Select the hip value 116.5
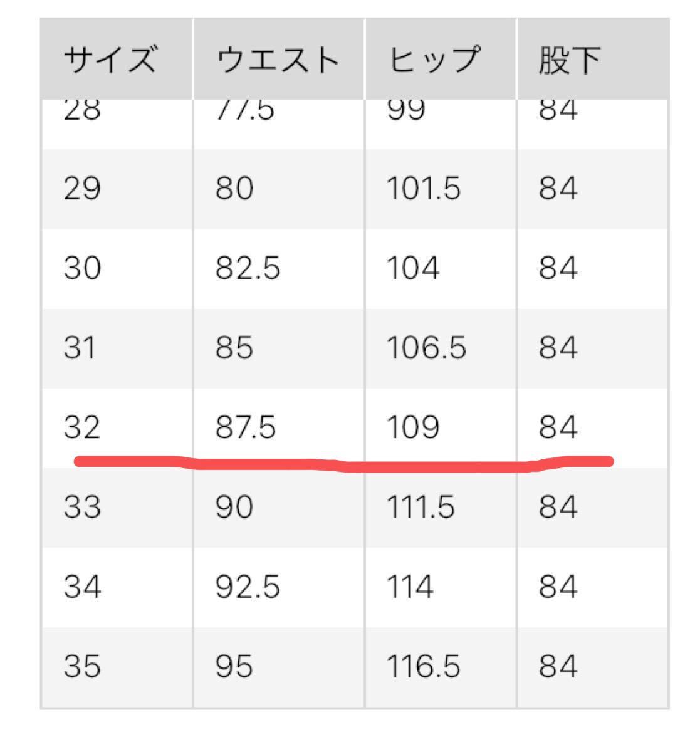This screenshot has height=752, width=700. [x=424, y=666]
